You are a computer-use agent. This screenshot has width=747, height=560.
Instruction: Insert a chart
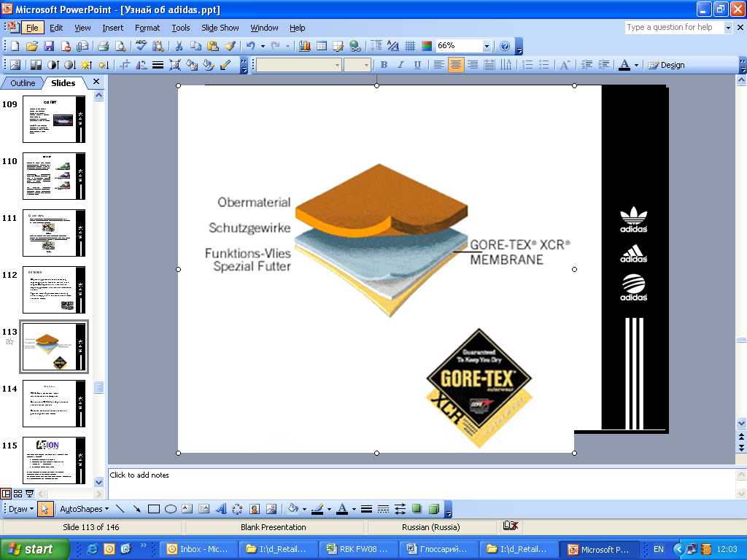point(305,46)
